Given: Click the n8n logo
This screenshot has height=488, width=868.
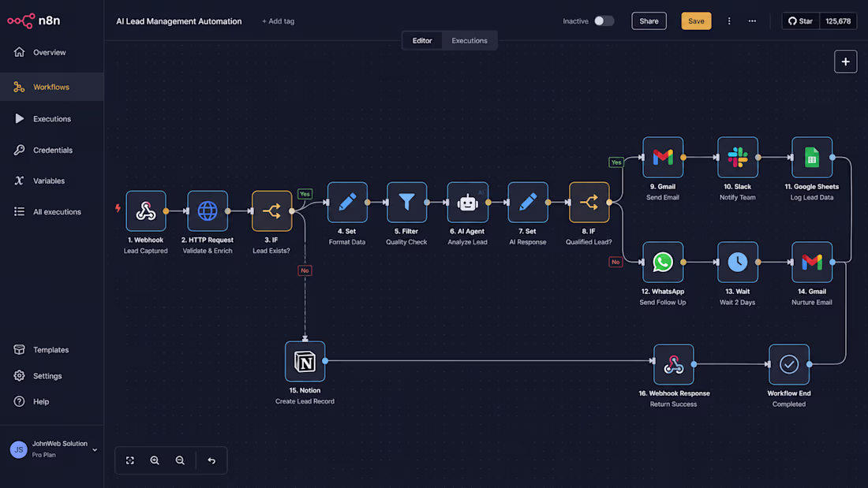Looking at the screenshot, I should pyautogui.click(x=34, y=21).
